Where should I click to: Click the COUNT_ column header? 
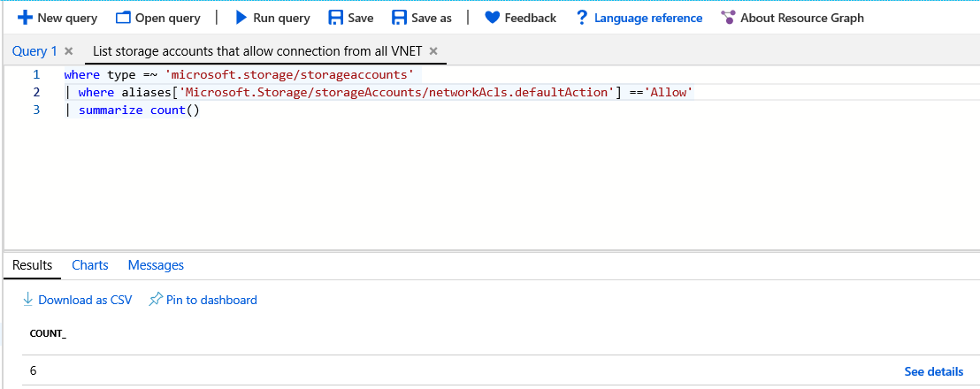click(48, 333)
